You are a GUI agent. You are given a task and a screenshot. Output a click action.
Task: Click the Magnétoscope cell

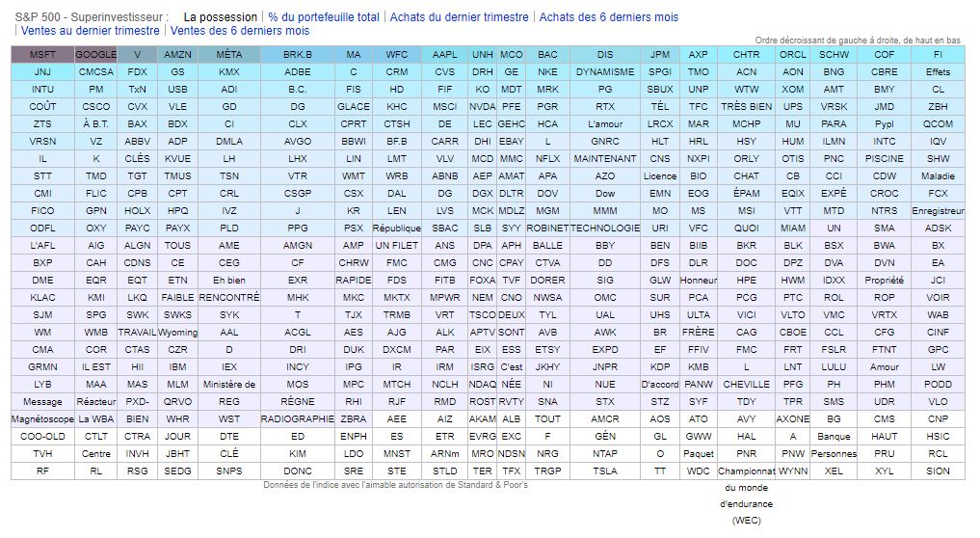pos(42,419)
